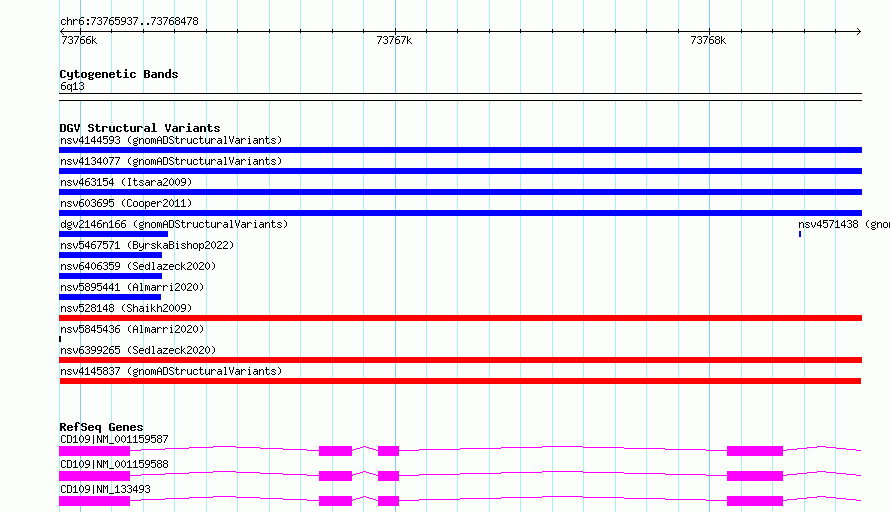The width and height of the screenshot is (890, 512).
Task: Click first exon of CD109 NM_001159587
Action: click(94, 451)
